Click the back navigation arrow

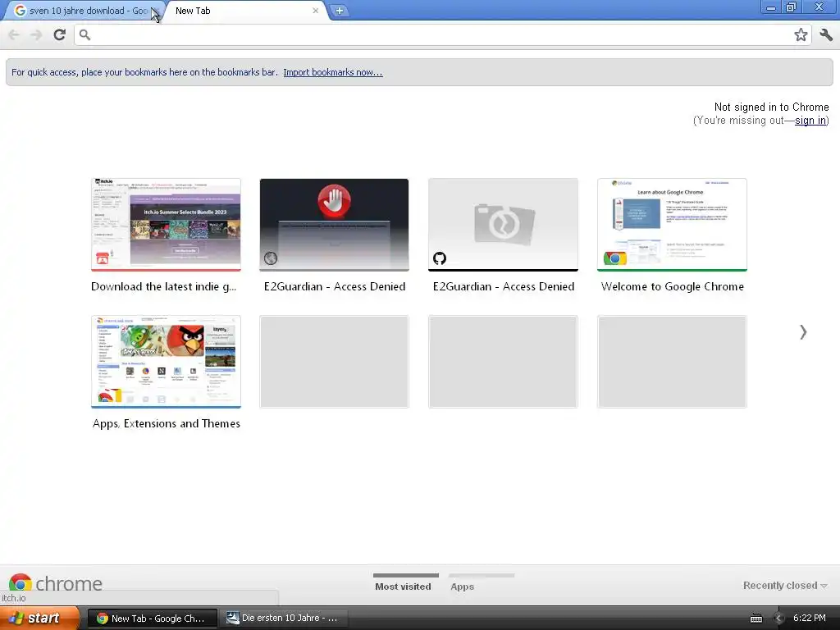coord(15,34)
